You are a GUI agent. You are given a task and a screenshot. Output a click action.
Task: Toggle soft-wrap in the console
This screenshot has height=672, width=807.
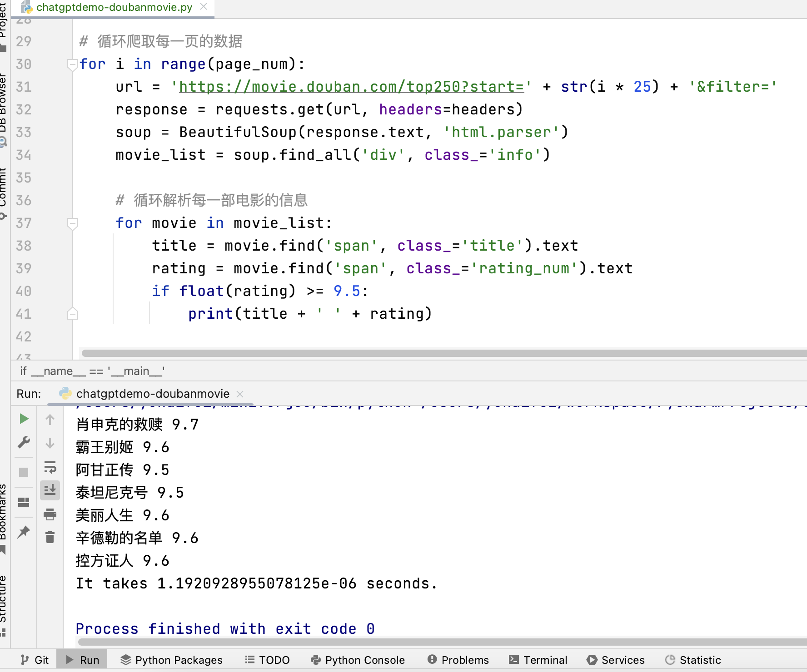click(50, 468)
